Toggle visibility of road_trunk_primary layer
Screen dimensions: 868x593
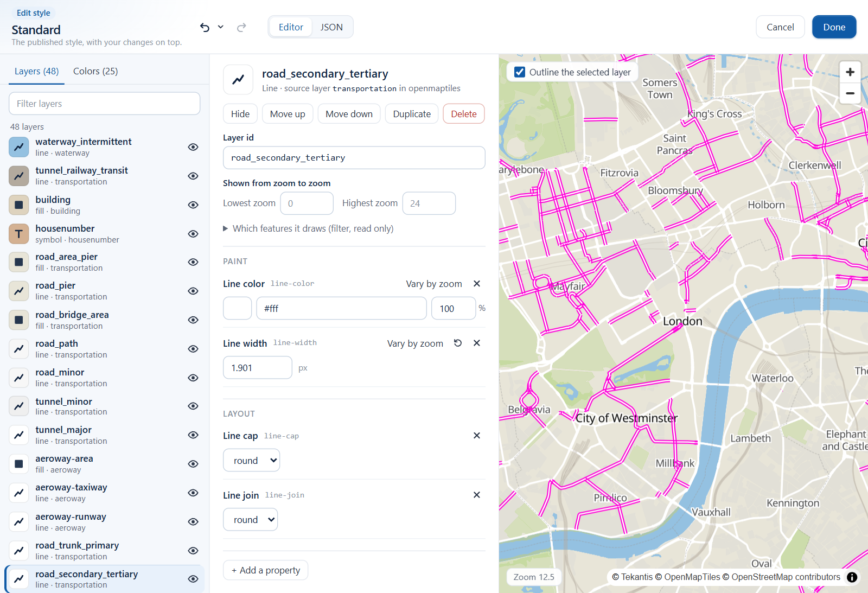click(x=193, y=551)
